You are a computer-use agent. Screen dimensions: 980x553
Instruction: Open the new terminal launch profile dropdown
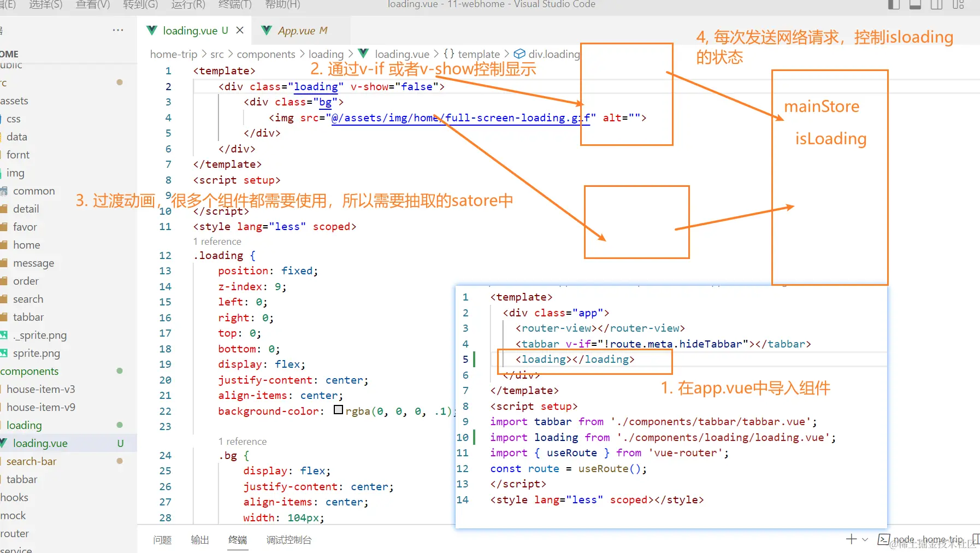865,539
